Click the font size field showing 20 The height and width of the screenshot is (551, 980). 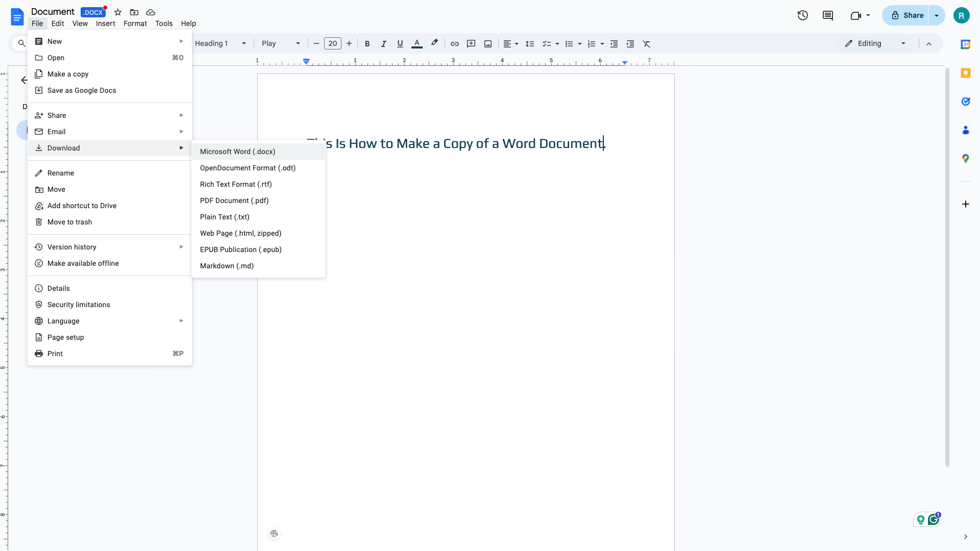pos(333,44)
